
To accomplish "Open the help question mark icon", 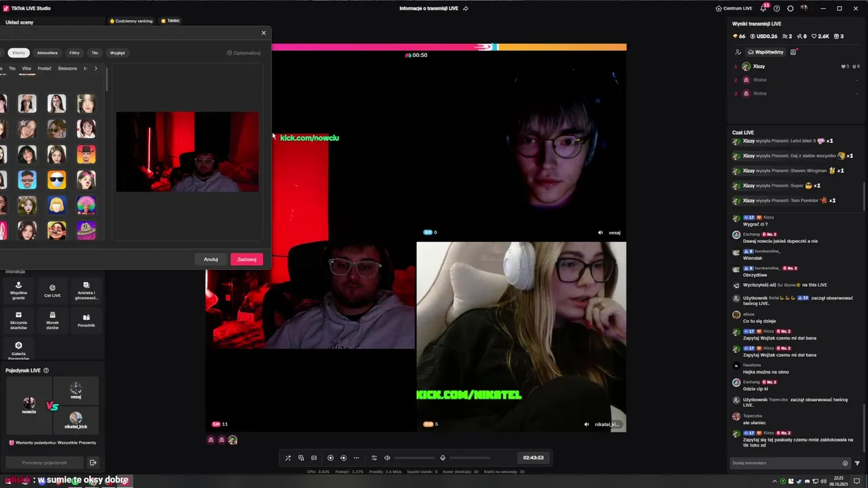I will tap(776, 8).
